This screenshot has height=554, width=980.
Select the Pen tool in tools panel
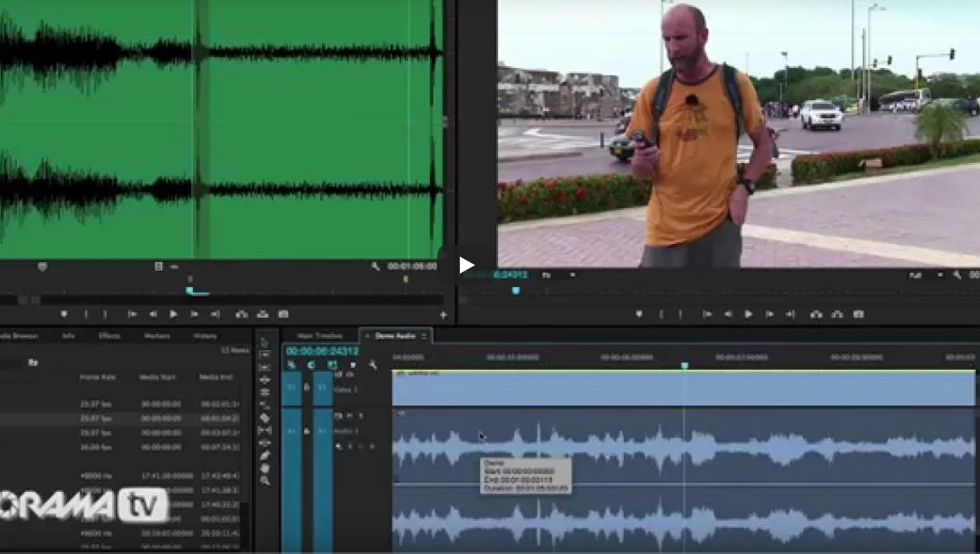264,455
